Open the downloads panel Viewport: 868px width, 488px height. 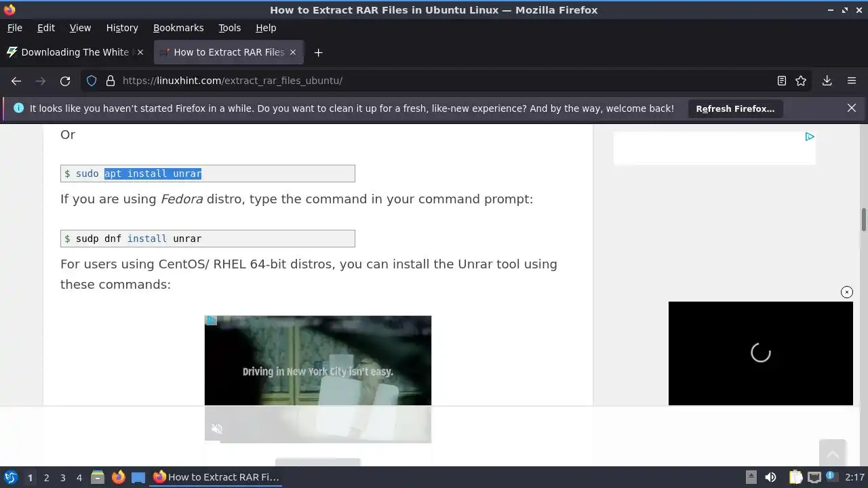click(x=827, y=81)
